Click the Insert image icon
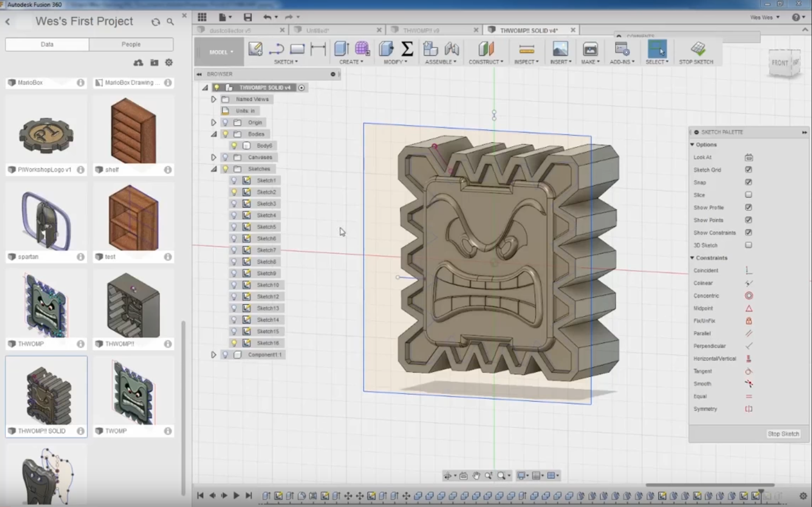 (560, 49)
